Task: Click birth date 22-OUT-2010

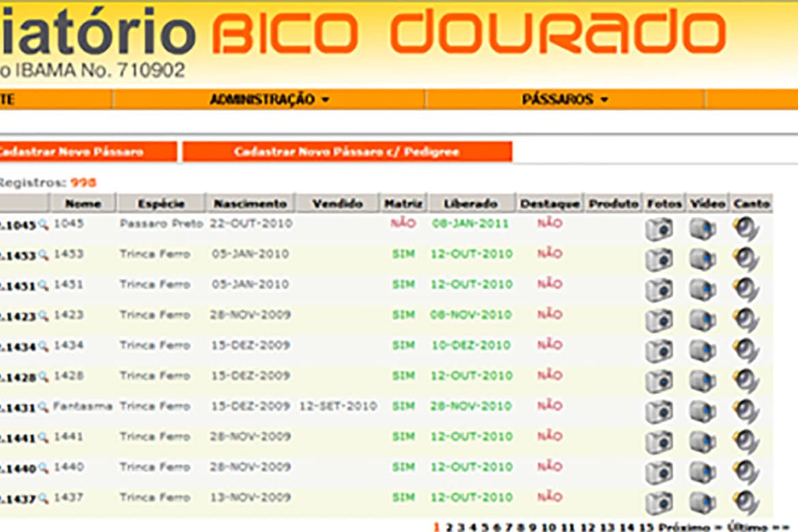Action: tap(251, 224)
